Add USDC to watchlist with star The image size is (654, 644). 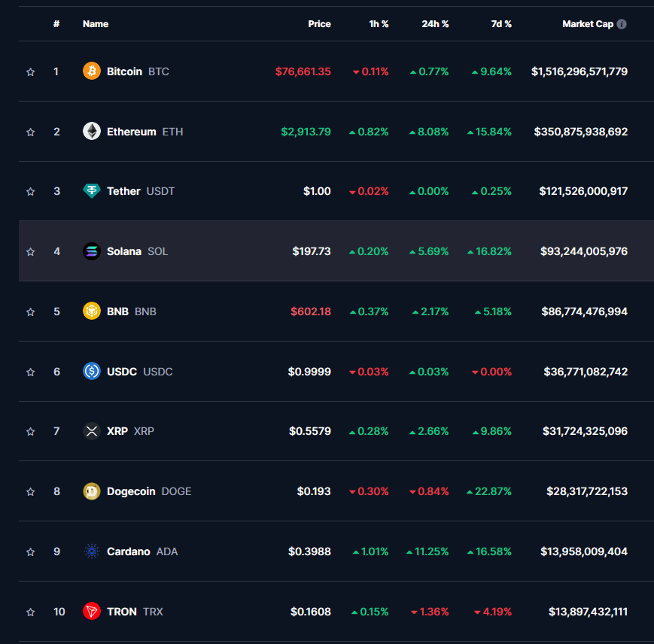point(30,372)
